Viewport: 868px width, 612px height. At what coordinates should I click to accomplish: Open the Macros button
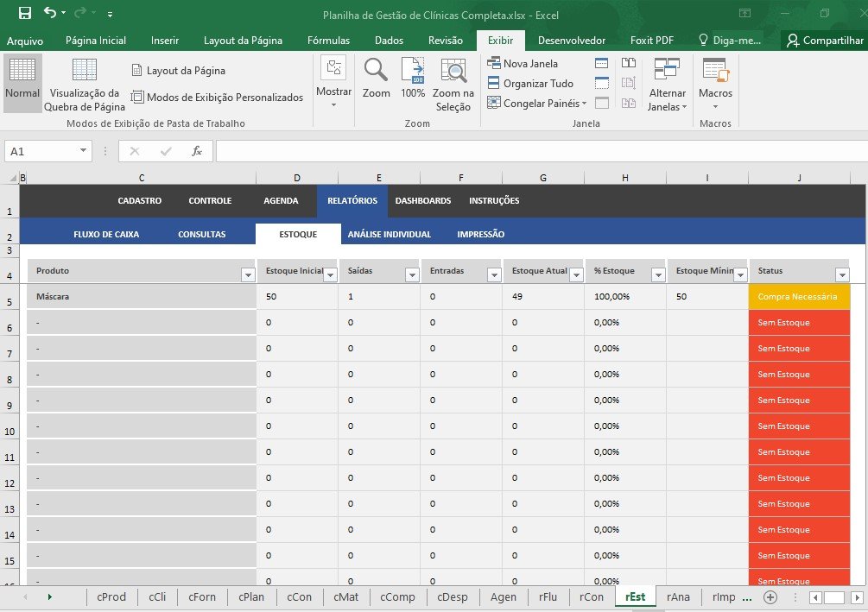pyautogui.click(x=715, y=85)
